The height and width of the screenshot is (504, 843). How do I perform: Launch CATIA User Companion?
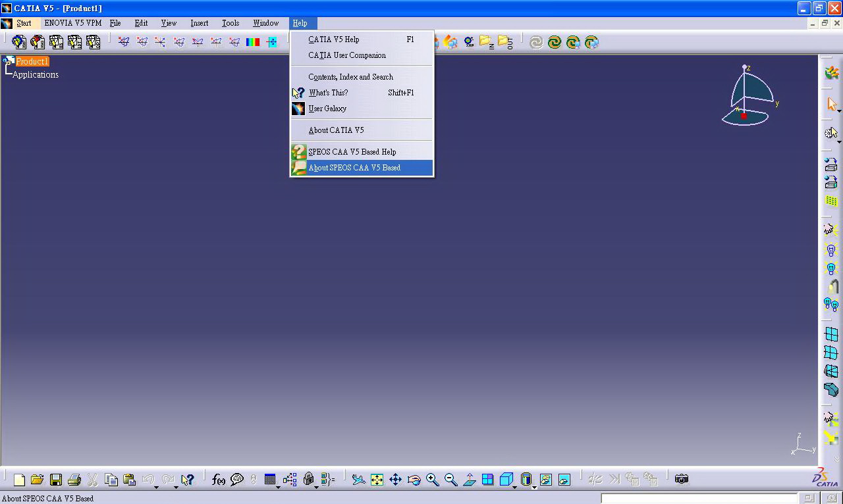[362, 55]
